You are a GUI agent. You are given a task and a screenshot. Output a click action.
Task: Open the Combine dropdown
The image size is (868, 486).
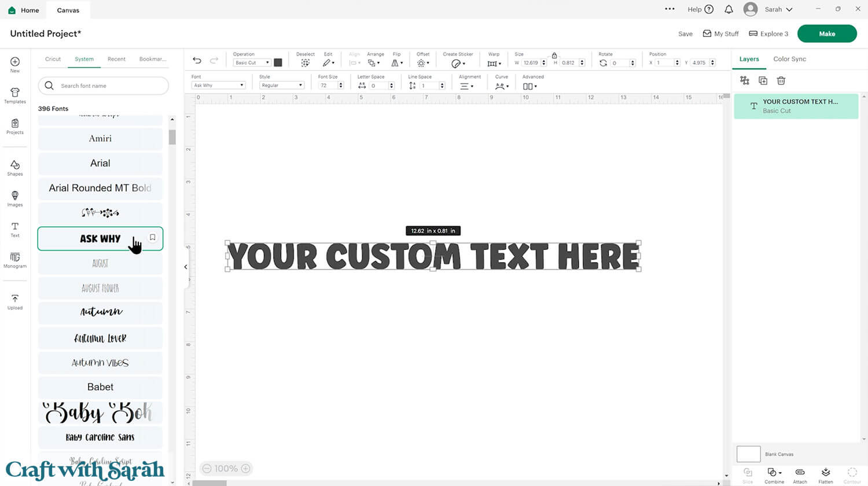pyautogui.click(x=774, y=475)
